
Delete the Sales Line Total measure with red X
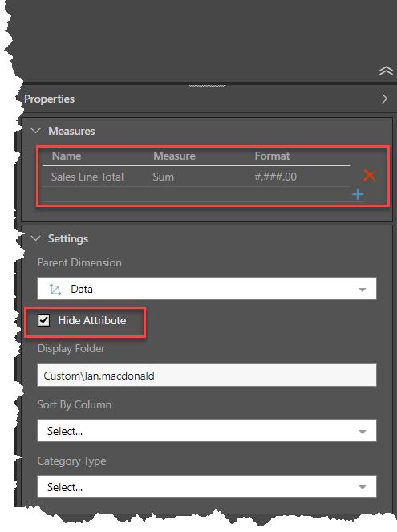pyautogui.click(x=369, y=176)
